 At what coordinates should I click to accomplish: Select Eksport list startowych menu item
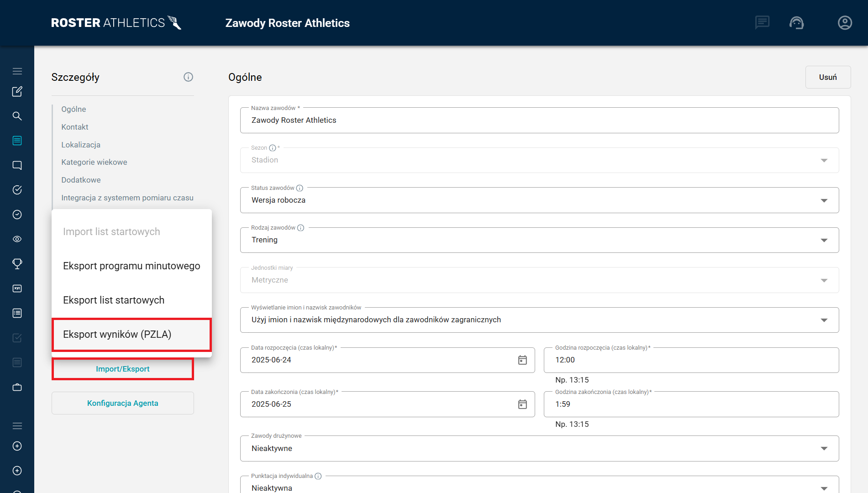click(132, 300)
